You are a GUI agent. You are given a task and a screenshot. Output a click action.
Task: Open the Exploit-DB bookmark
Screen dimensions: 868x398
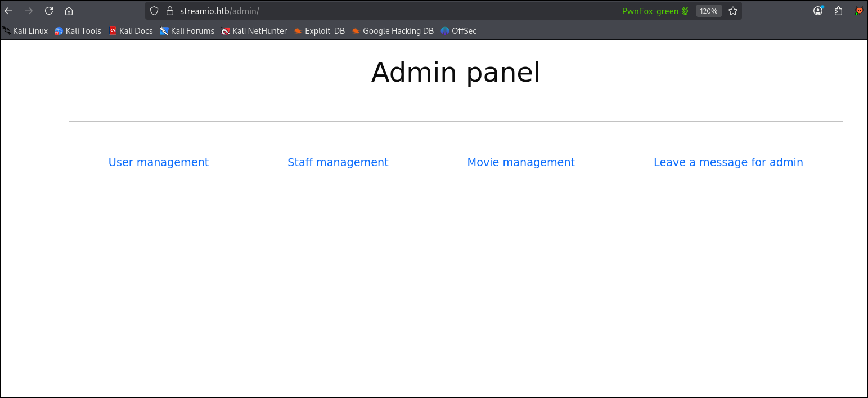[320, 31]
